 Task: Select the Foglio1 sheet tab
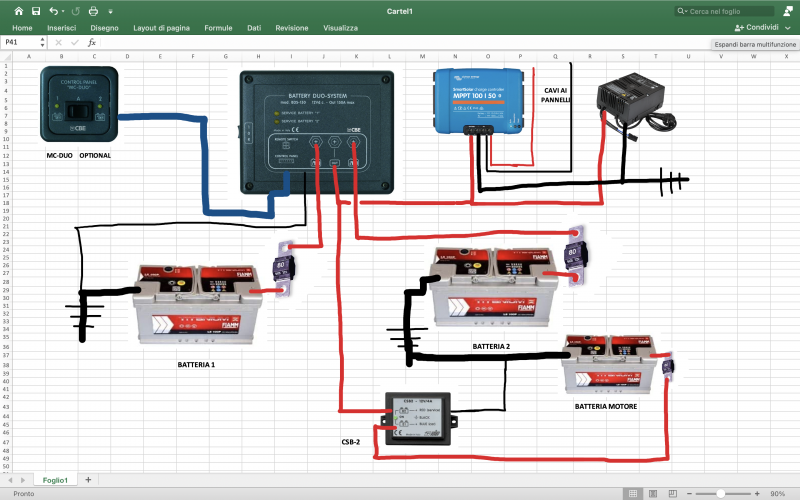55,480
